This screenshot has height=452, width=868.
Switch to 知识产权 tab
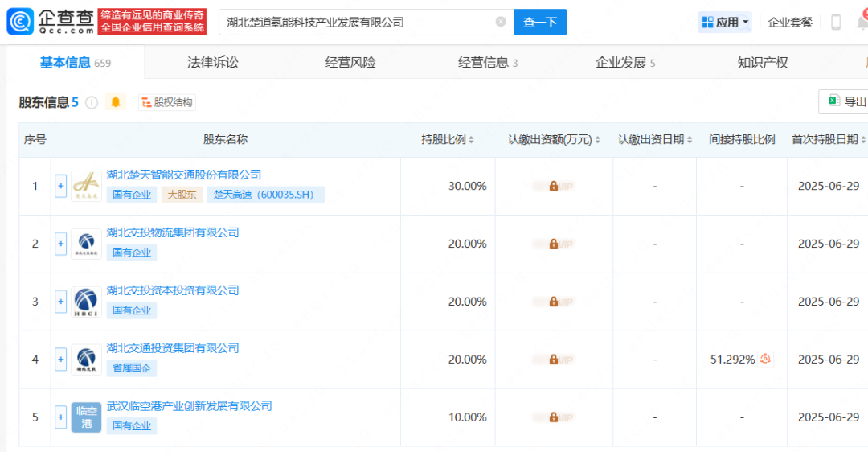coord(763,63)
